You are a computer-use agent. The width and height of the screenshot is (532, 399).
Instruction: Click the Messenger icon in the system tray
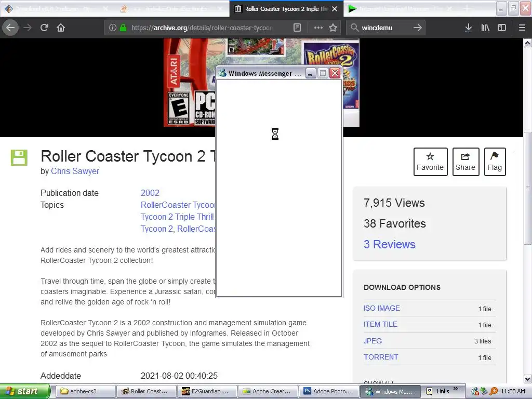(x=475, y=391)
